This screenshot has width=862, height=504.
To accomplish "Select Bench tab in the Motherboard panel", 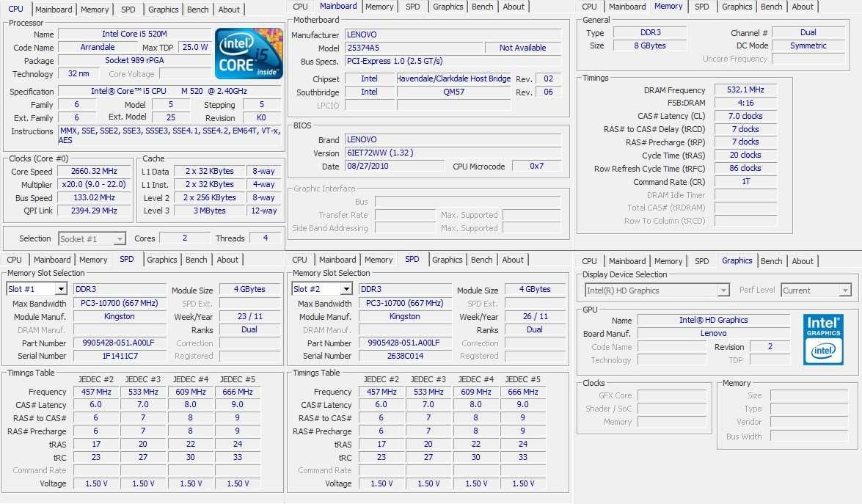I will [x=482, y=7].
